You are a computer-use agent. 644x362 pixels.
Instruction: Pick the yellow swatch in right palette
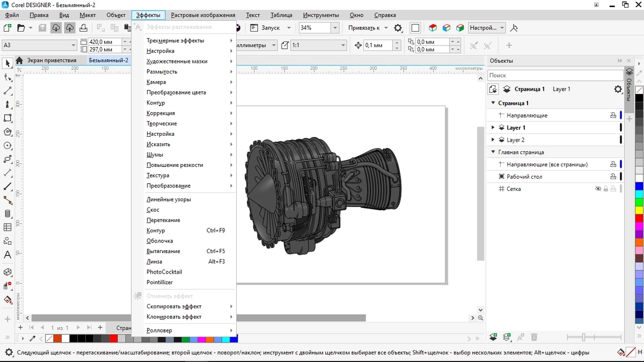[639, 210]
